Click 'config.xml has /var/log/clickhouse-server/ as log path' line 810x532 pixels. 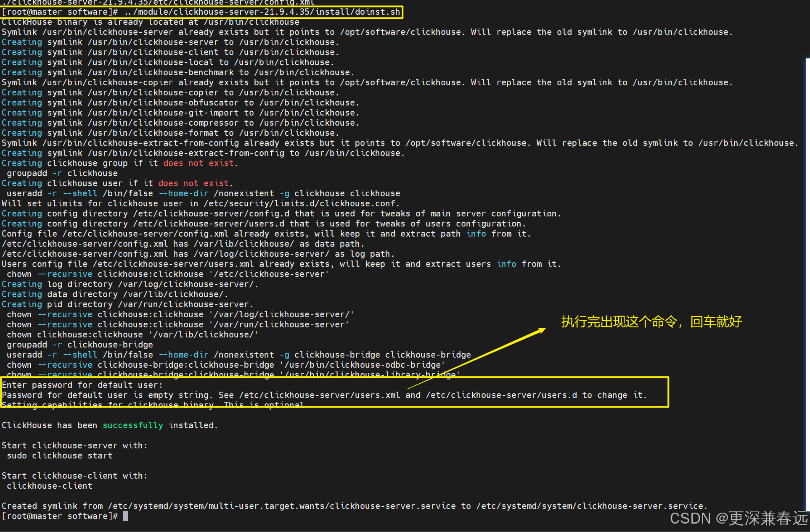pos(198,254)
